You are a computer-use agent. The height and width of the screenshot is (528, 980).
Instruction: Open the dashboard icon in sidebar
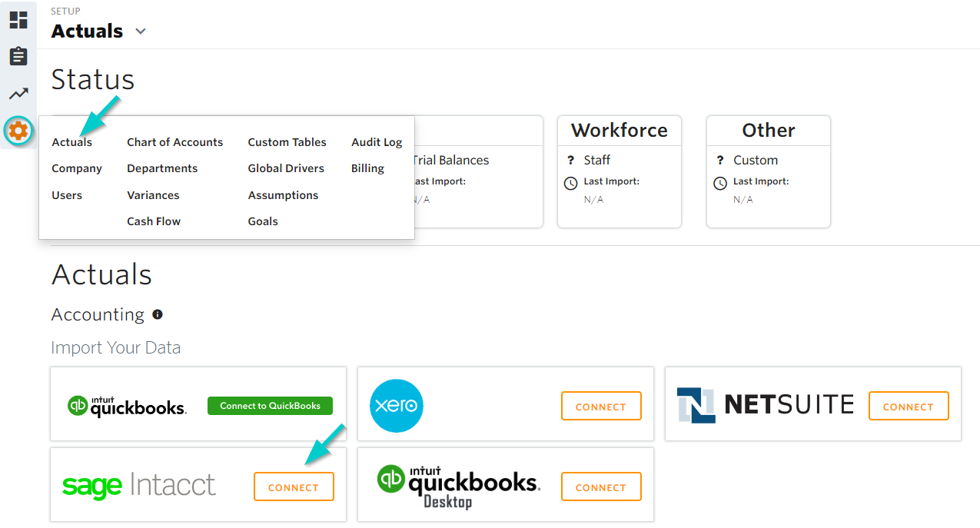(x=18, y=20)
